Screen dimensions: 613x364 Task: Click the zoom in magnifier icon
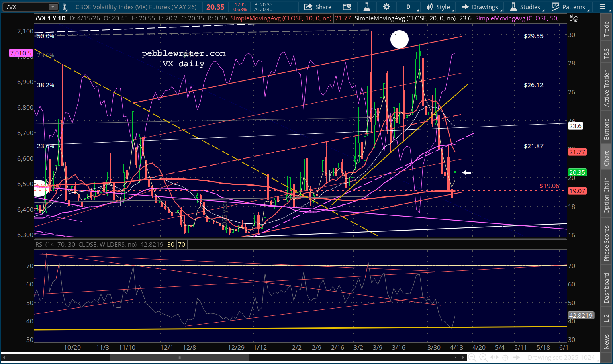point(483,357)
